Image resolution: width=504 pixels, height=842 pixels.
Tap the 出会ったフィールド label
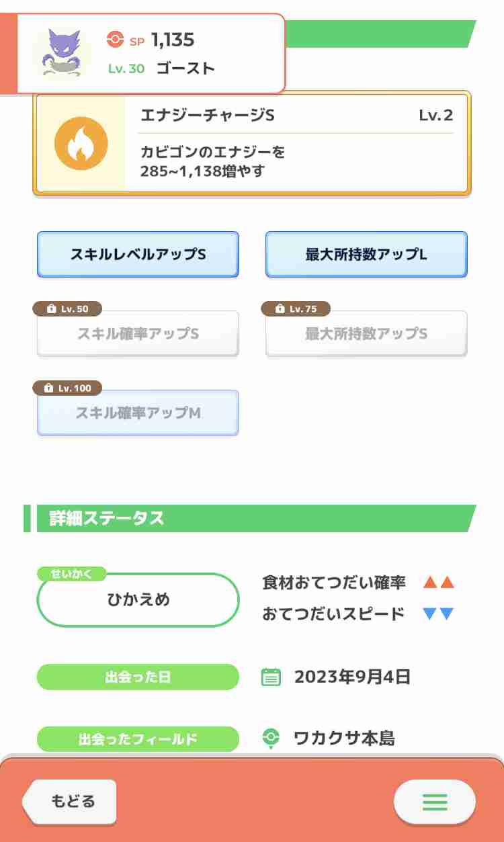pos(138,739)
